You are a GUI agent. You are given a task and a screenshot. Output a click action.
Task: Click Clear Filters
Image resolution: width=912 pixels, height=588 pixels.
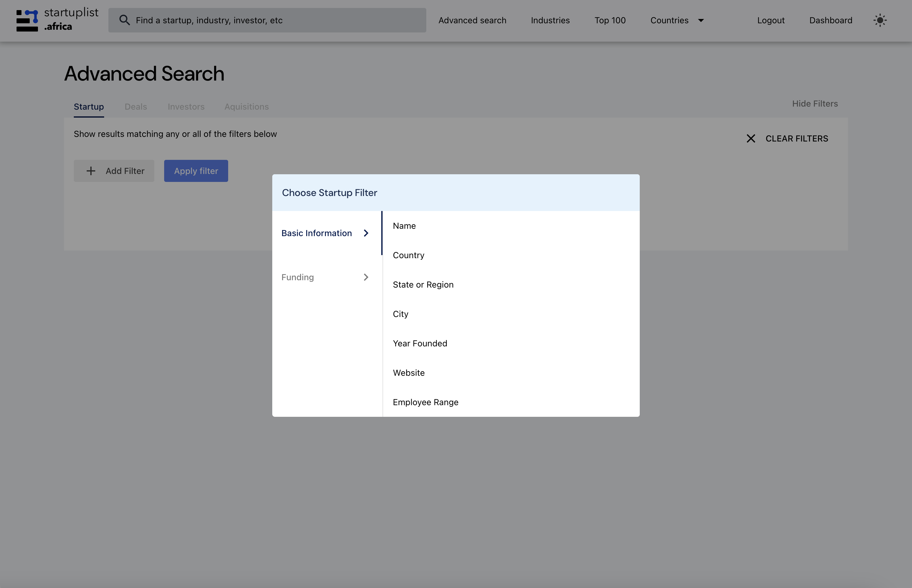point(797,138)
